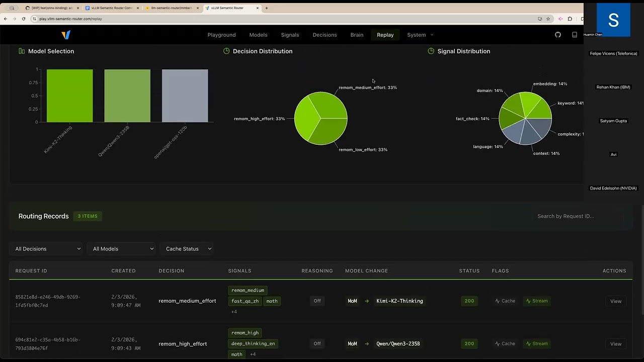Expand +4 signals in remom_medium_effort row
The image size is (644, 362).
point(234,312)
